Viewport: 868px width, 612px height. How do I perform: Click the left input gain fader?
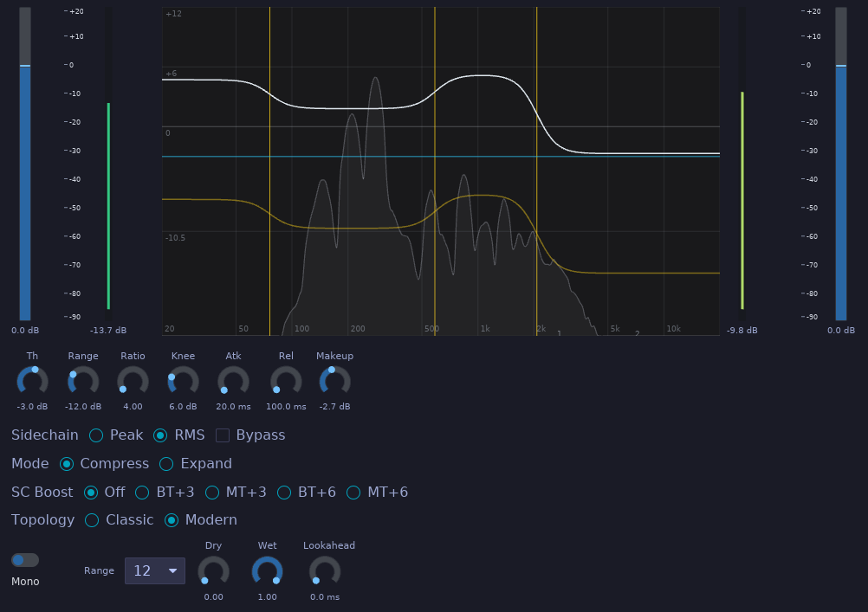[25, 164]
